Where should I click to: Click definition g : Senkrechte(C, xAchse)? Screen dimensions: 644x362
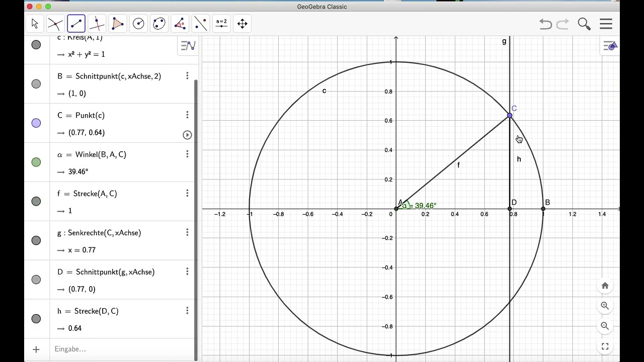[99, 233]
